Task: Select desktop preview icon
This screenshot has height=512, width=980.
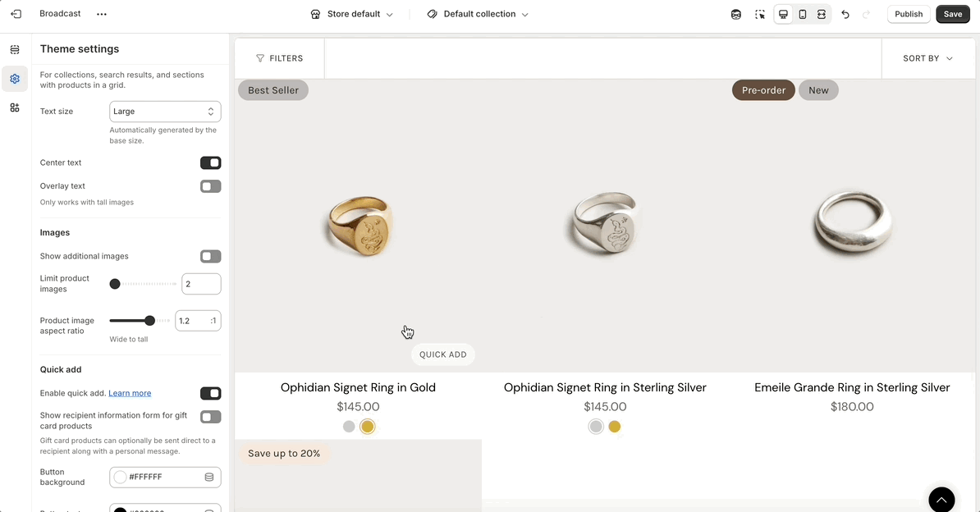Action: pos(784,14)
